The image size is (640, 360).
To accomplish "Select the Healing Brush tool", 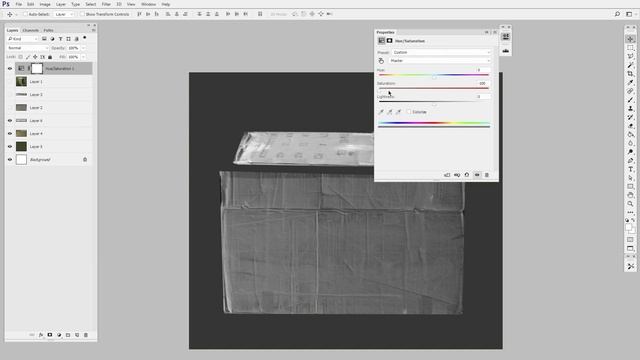I will tap(631, 91).
